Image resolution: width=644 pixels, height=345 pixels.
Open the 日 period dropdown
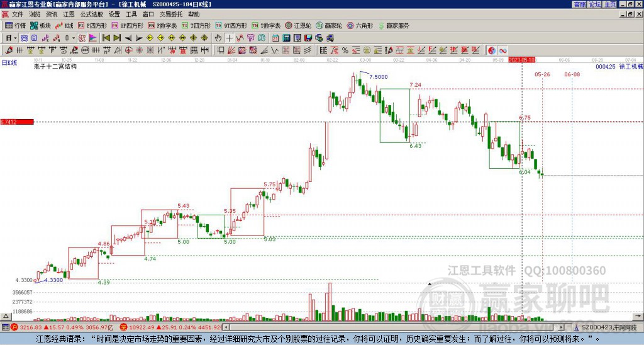11,38
